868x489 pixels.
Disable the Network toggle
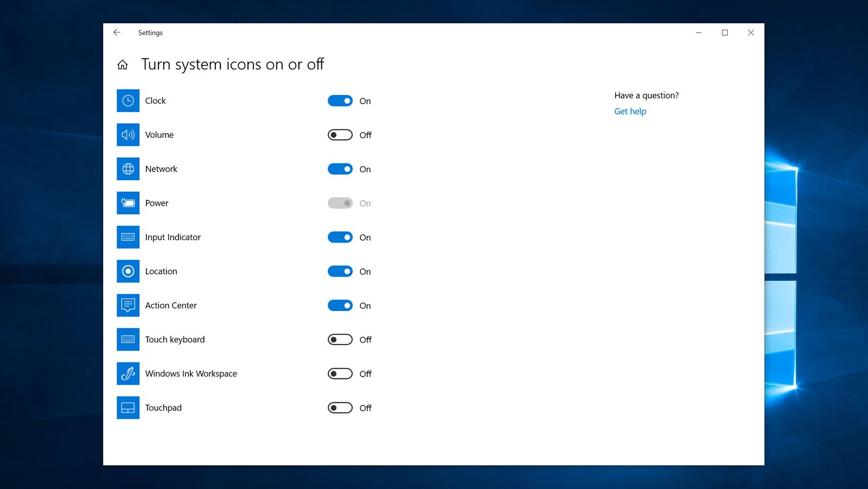point(340,169)
